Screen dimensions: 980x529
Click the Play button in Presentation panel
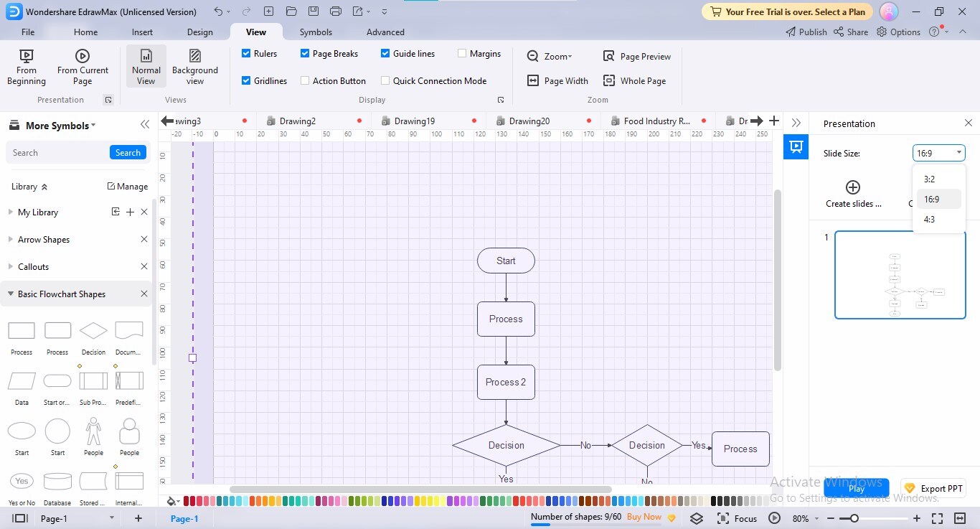857,489
